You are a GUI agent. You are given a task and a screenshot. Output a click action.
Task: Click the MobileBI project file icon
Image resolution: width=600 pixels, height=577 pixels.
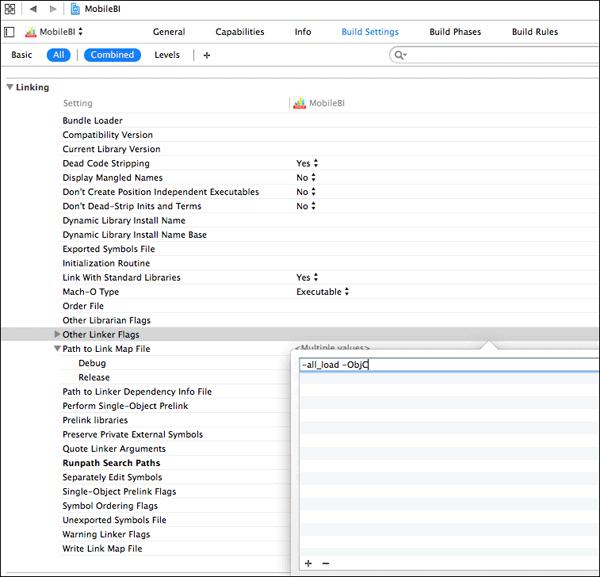75,9
